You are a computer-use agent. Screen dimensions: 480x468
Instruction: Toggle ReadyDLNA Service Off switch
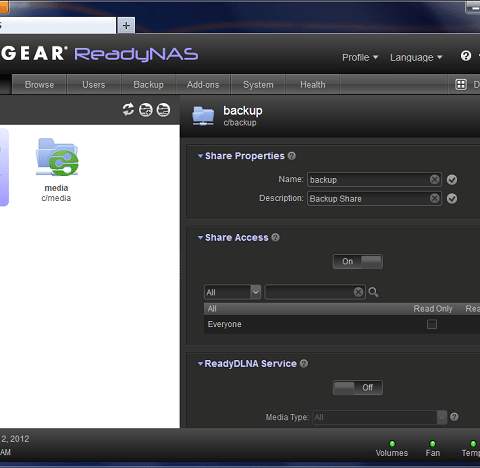[358, 388]
